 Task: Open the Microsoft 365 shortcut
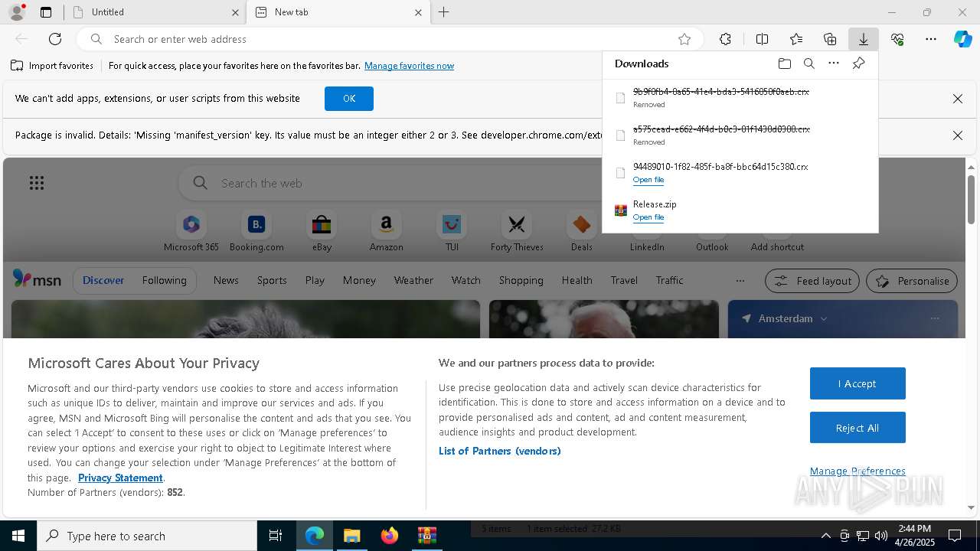tap(191, 232)
